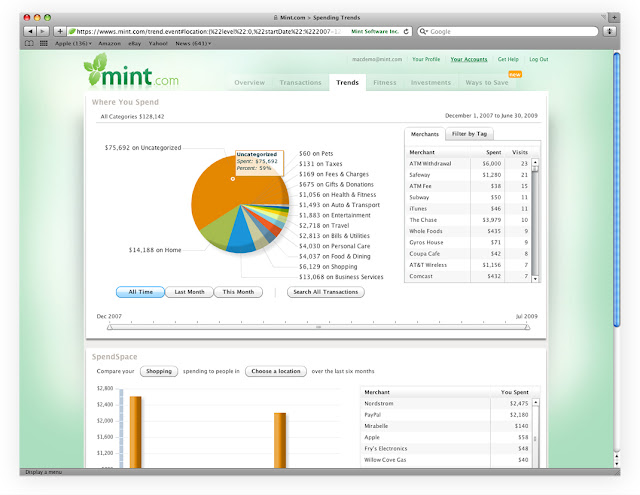
Task: Select the Trends tab
Action: click(347, 82)
